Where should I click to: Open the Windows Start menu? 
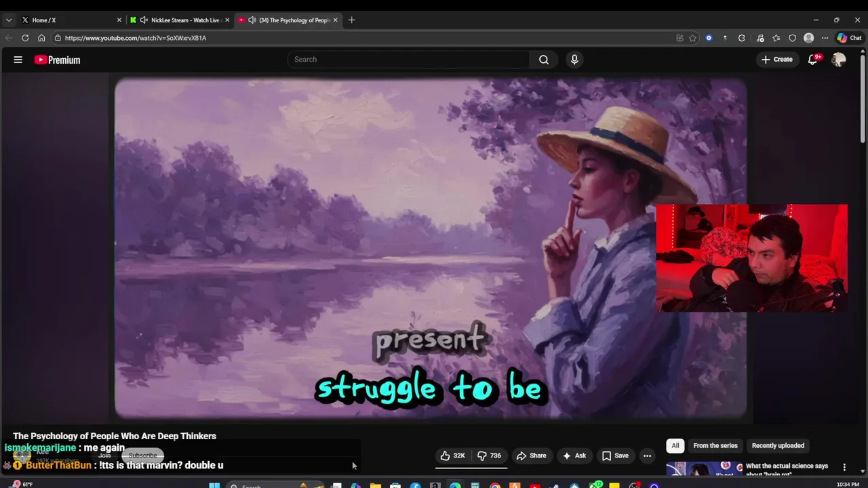(x=214, y=485)
